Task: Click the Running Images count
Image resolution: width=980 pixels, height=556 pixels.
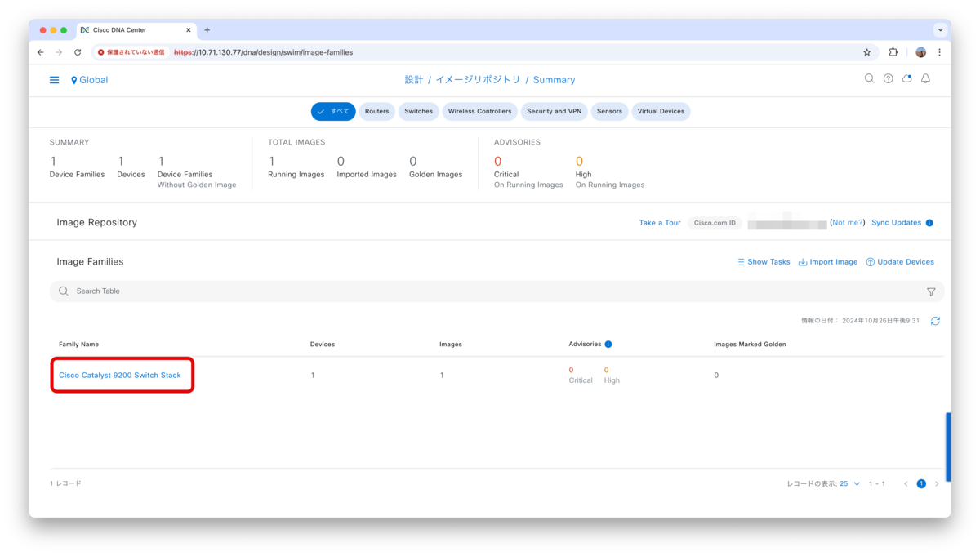Action: [x=271, y=162]
